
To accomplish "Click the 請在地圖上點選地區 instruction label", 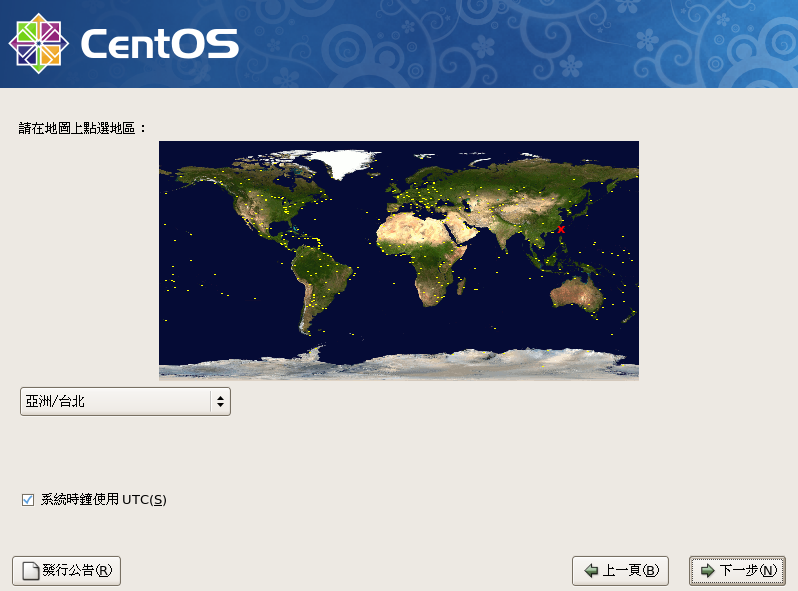I will pos(81,128).
